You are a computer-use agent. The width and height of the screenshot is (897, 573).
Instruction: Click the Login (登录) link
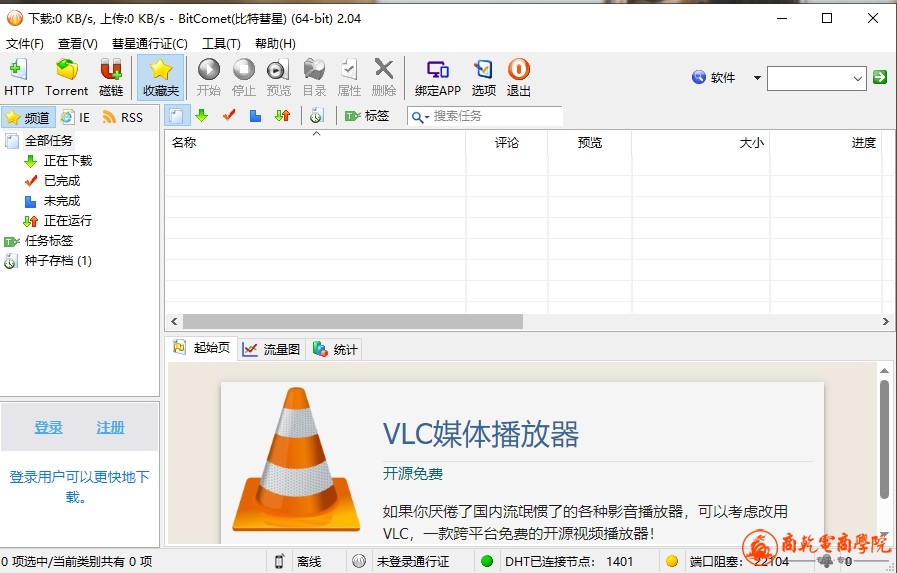pos(49,427)
